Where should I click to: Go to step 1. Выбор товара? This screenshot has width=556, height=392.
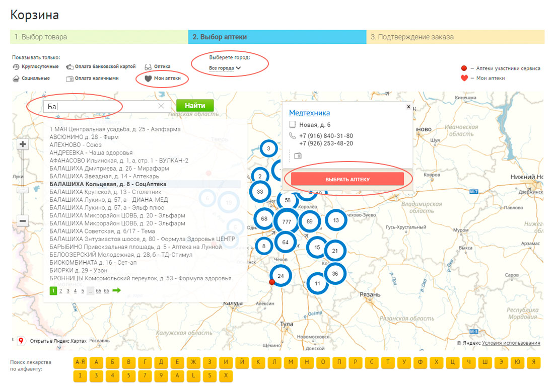[99, 37]
